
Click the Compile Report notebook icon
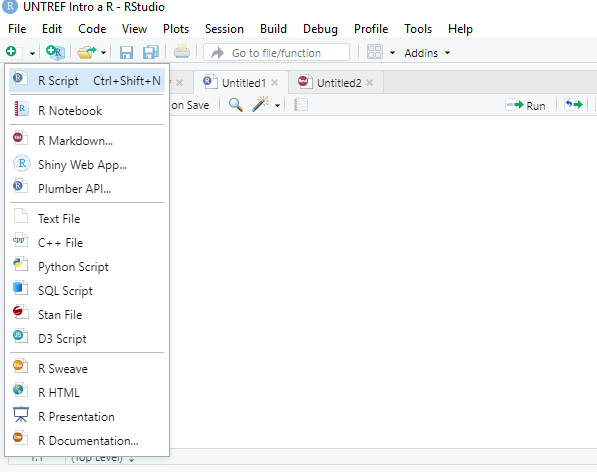301,105
